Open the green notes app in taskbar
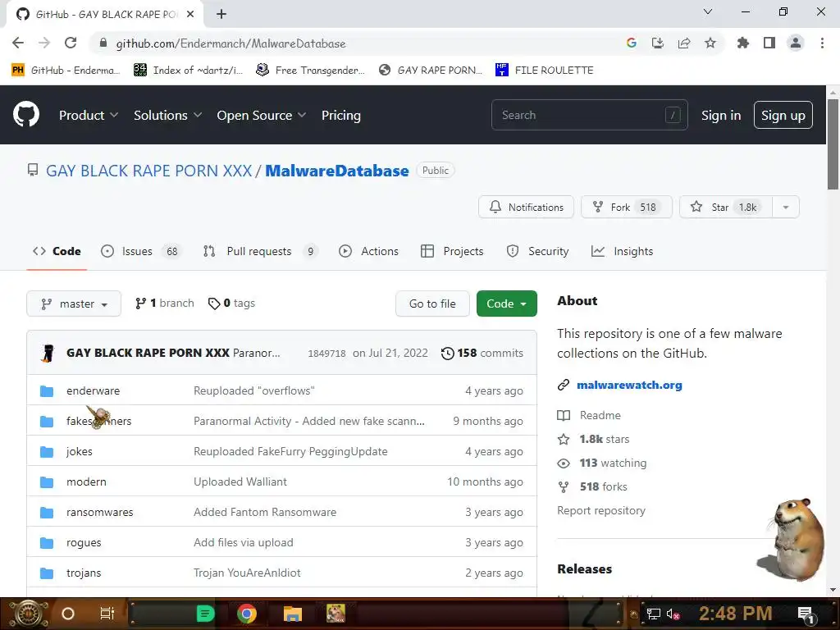The height and width of the screenshot is (630, 840). pyautogui.click(x=205, y=614)
